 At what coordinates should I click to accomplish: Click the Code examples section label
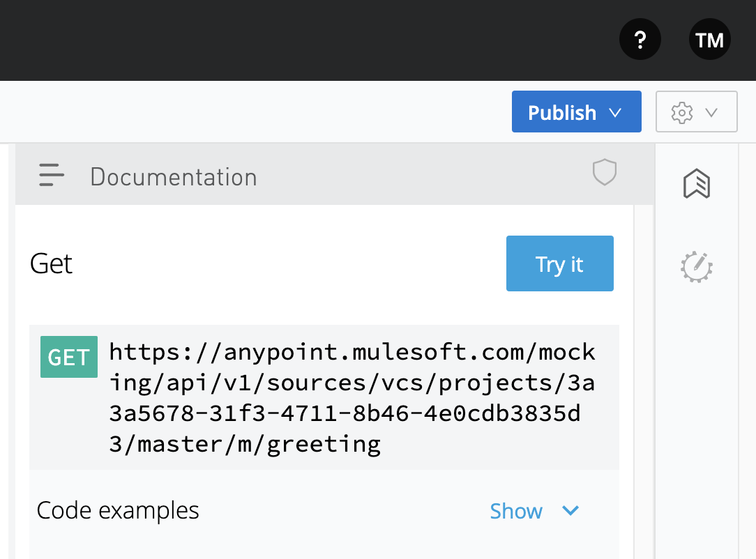pos(118,511)
